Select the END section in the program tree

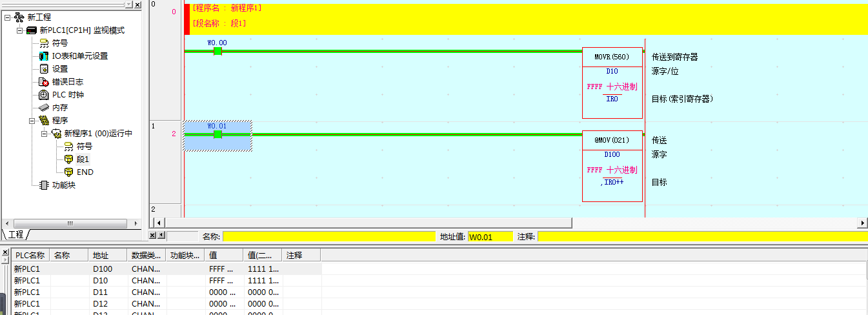click(85, 172)
